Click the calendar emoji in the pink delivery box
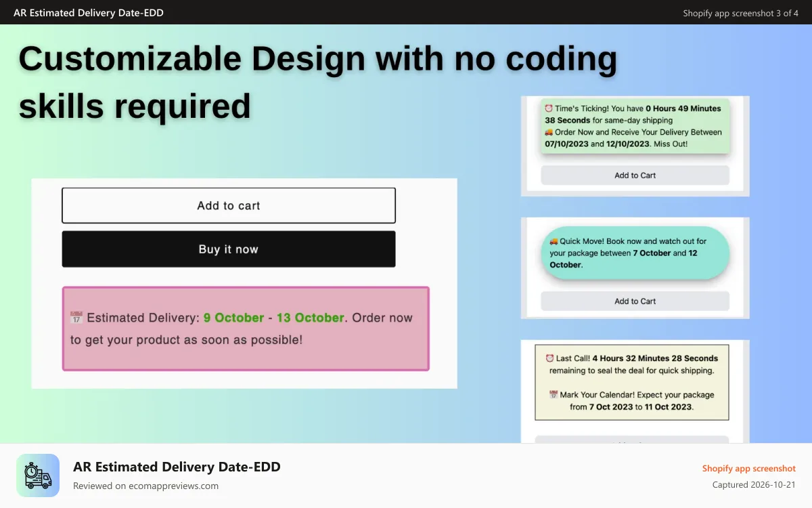The width and height of the screenshot is (812, 508). pyautogui.click(x=76, y=318)
